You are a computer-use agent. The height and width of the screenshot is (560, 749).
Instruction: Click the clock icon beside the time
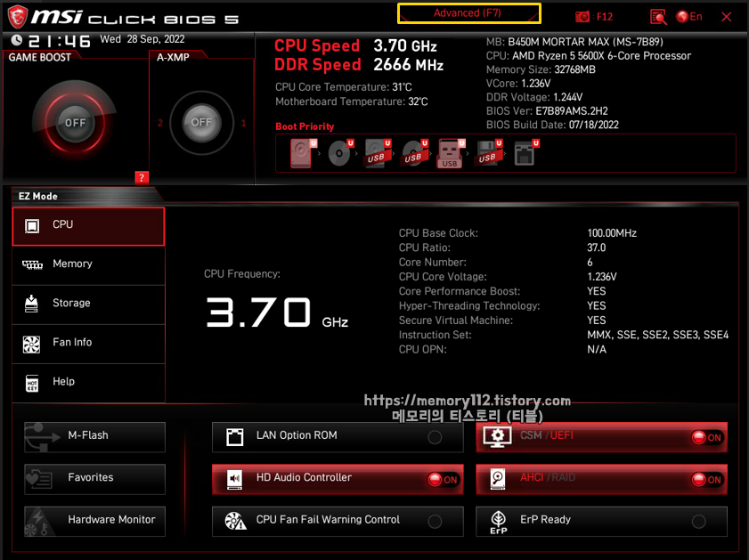coord(16,40)
